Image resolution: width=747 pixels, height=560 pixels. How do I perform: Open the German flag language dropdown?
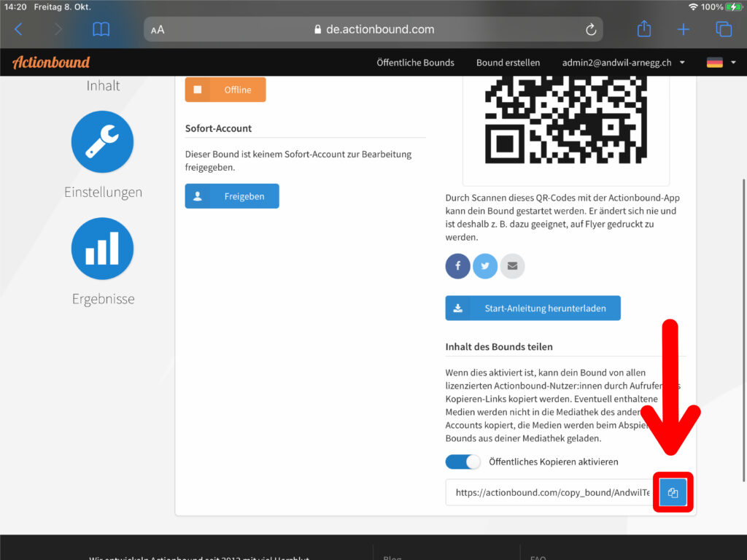point(721,63)
